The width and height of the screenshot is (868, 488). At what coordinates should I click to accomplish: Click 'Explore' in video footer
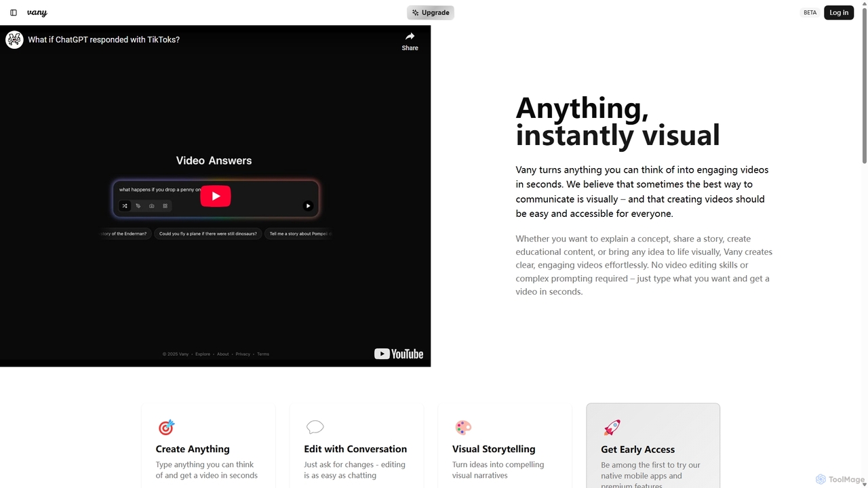tap(203, 354)
